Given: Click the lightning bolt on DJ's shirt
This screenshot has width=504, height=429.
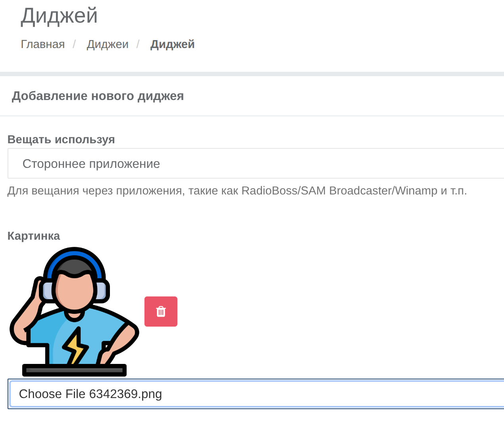Looking at the screenshot, I should [x=75, y=346].
